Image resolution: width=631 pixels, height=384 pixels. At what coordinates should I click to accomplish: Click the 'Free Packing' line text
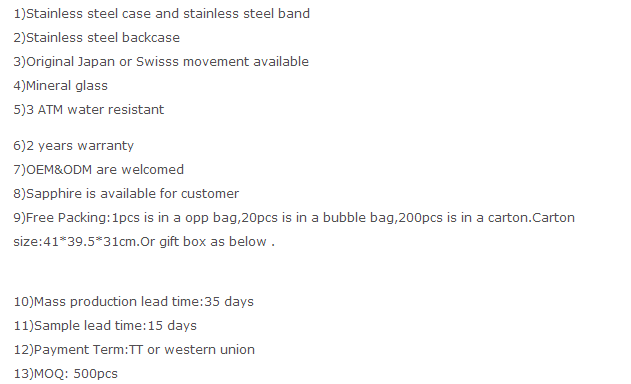pos(294,218)
